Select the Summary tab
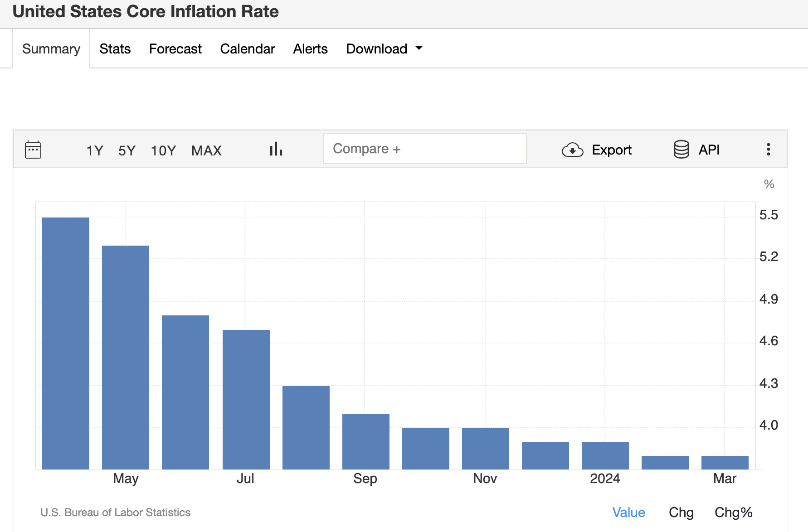This screenshot has width=808, height=532. click(x=51, y=48)
